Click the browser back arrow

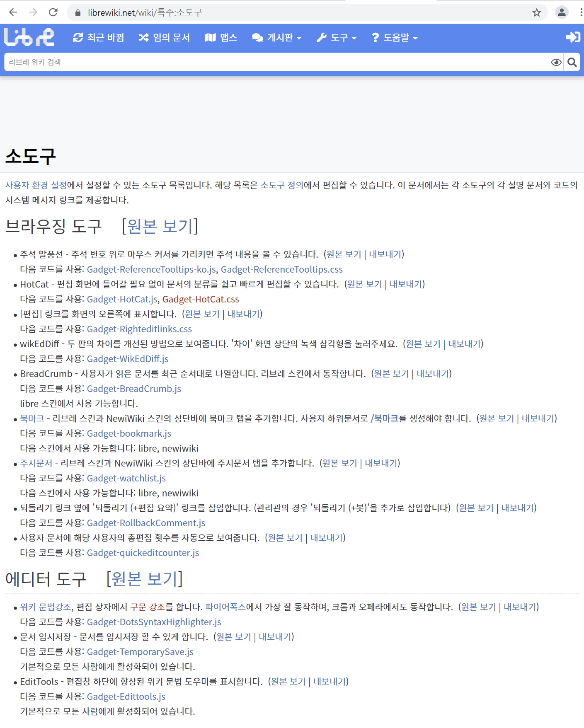pos(13,12)
